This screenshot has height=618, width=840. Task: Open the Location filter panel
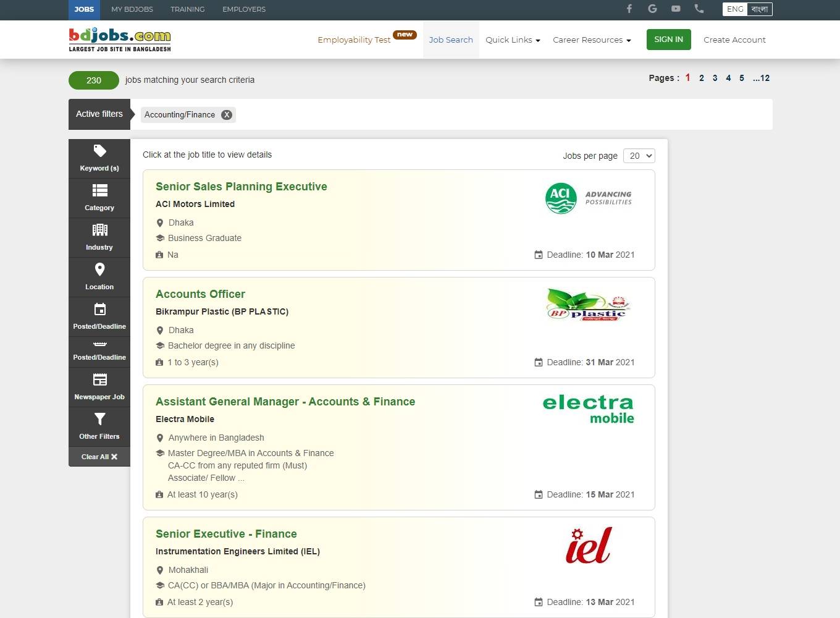pos(99,277)
